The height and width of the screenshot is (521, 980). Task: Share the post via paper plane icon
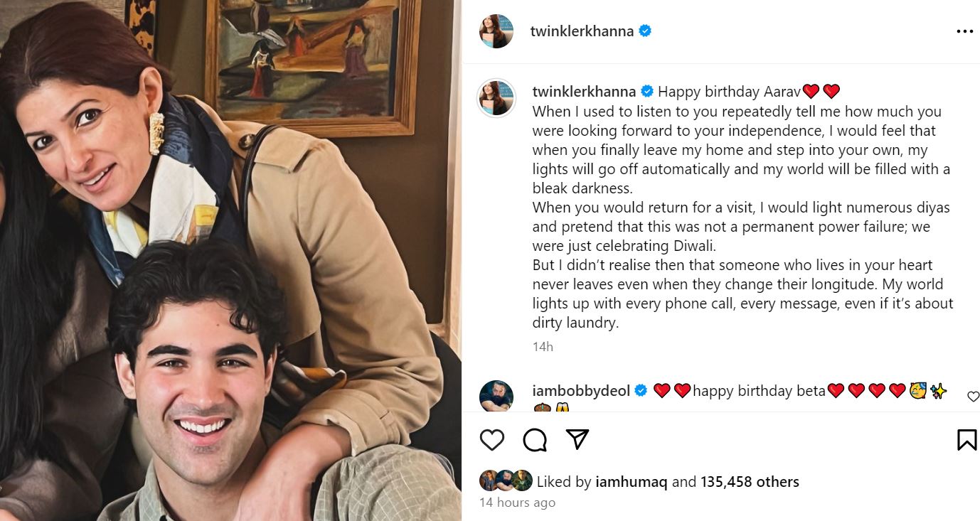[x=577, y=440]
